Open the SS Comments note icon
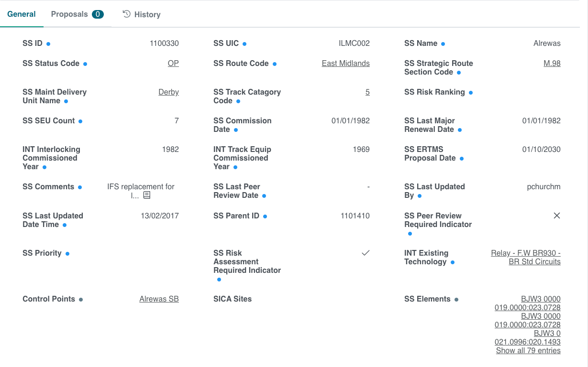Viewport: 588px width, 367px height. (x=147, y=195)
